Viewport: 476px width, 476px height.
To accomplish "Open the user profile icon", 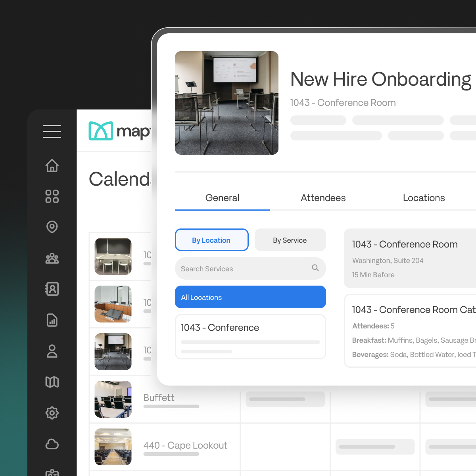I will [x=52, y=351].
